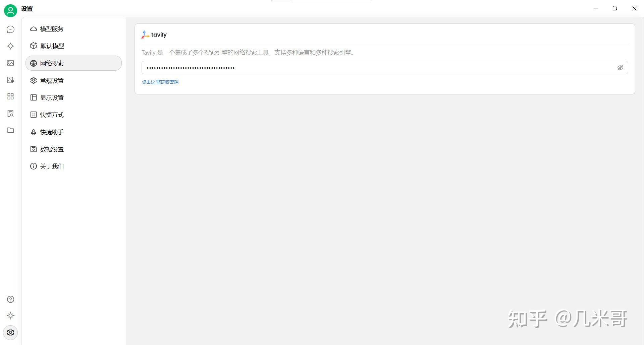Select 模型服务 settings menu item

73,29
